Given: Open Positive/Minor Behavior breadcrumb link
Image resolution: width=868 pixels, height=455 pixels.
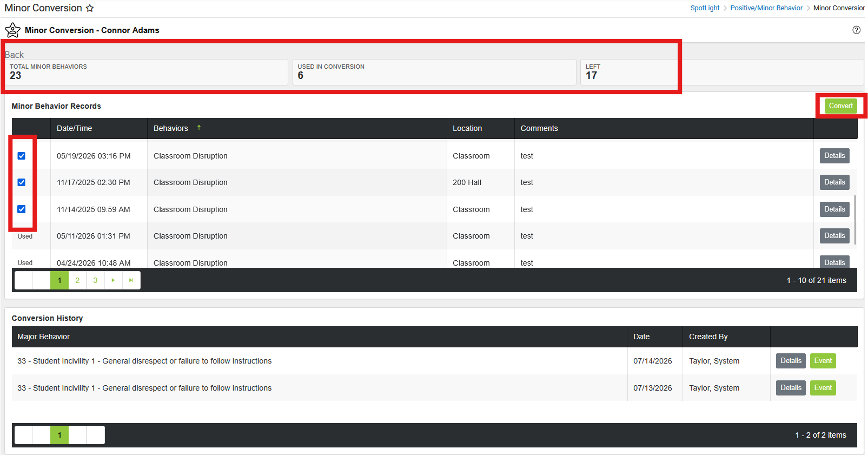Looking at the screenshot, I should coord(766,8).
